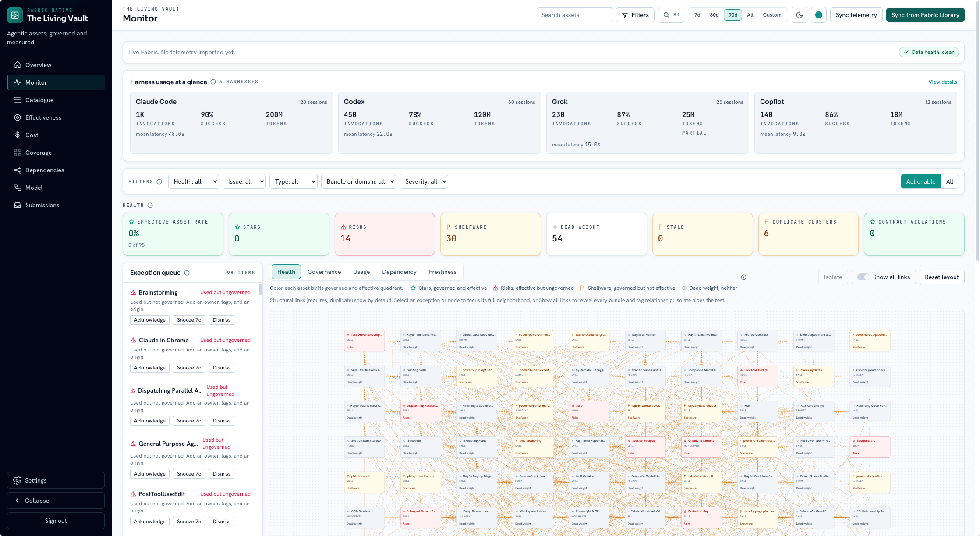Switch to the Freshness tab

coord(442,272)
